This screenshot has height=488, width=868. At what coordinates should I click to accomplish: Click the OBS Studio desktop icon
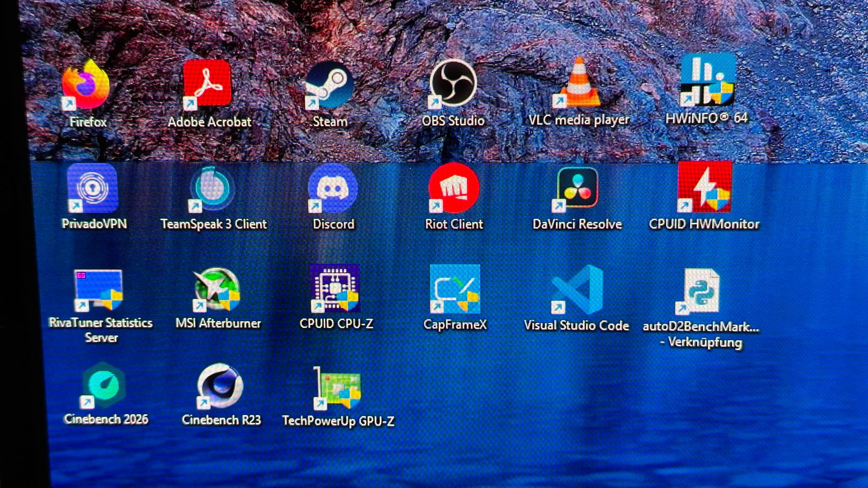pyautogui.click(x=453, y=83)
